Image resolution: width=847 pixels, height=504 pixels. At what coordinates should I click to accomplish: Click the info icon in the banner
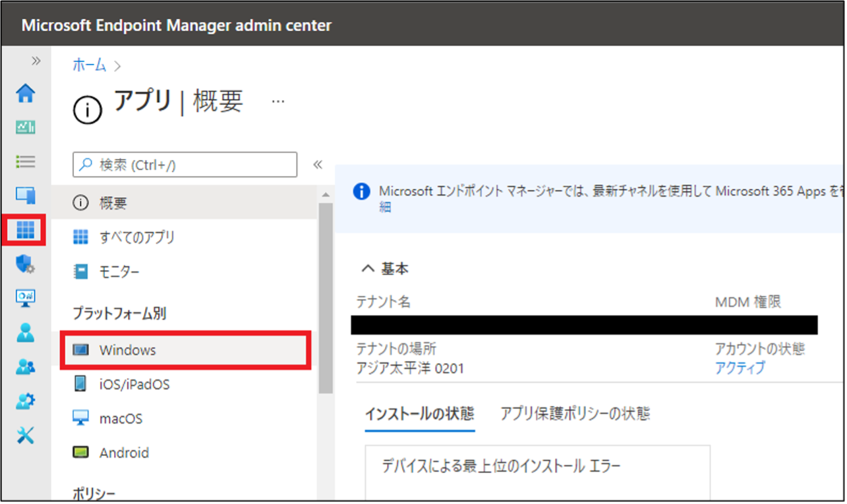point(361,192)
